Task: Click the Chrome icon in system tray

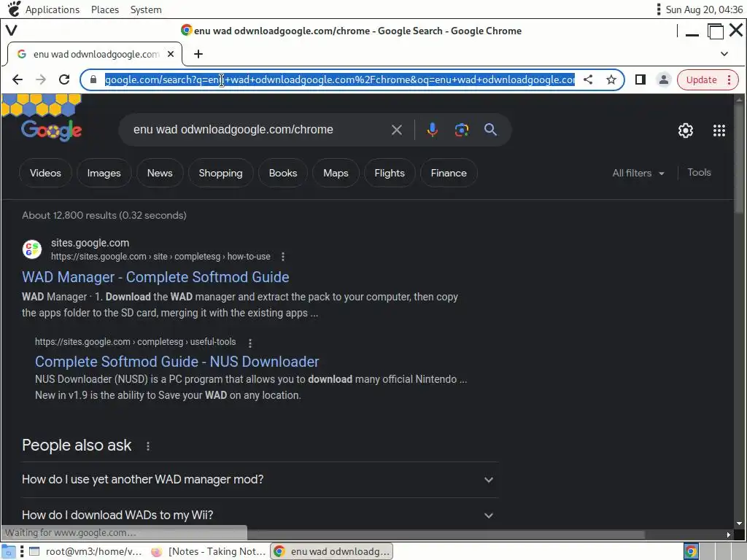Action: (x=691, y=551)
